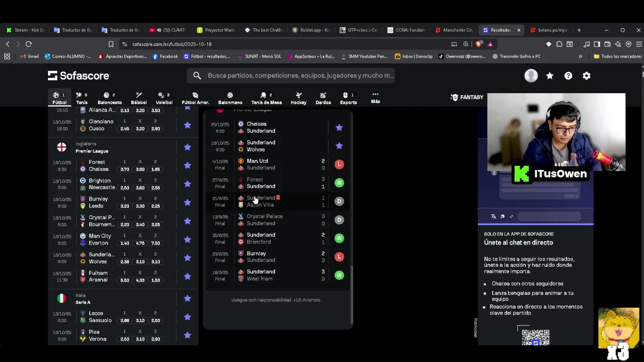644x362 pixels.
Task: Toggle favorite star for Fulham vs Arsenal
Action: tap(187, 276)
